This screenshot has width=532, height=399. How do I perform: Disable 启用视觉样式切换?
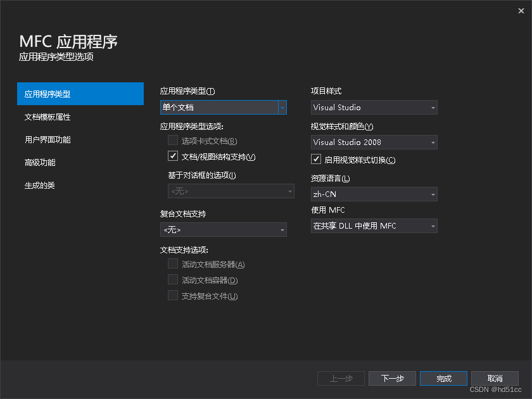[316, 159]
